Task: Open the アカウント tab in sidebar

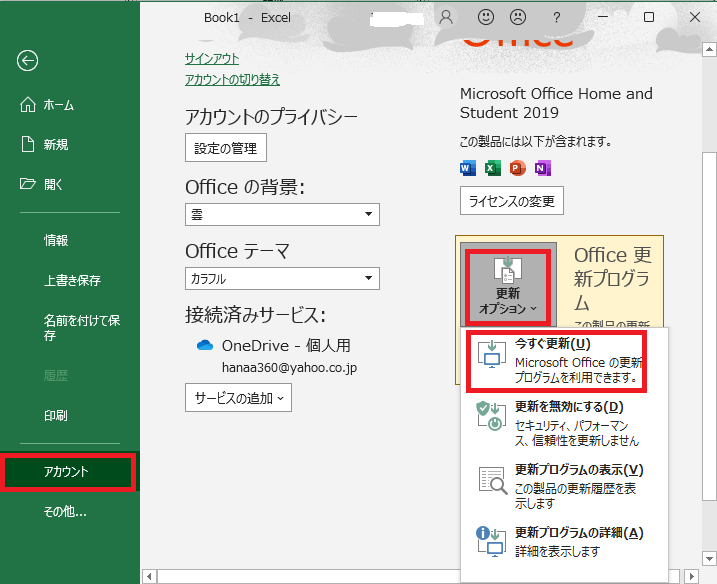Action: (68, 472)
